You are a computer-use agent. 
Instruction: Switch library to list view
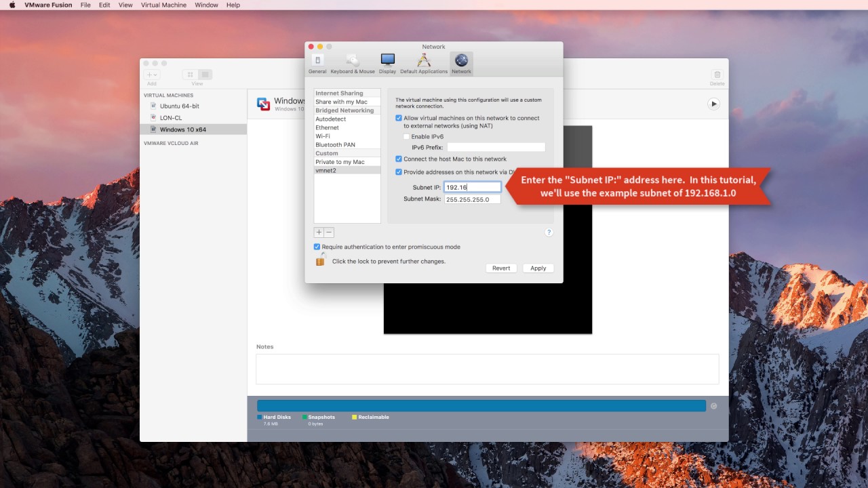click(x=205, y=75)
